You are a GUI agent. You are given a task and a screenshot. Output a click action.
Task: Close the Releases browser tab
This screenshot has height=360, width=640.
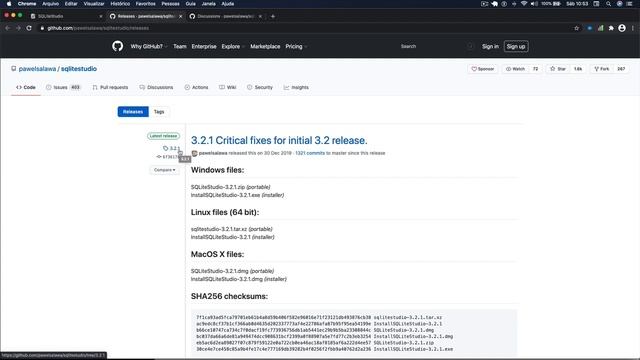click(180, 16)
